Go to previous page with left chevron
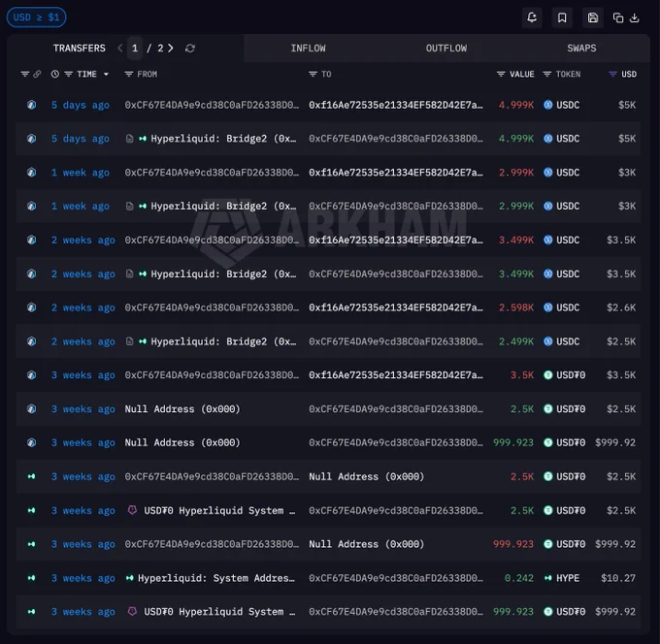Viewport: 660px width, 644px height. (x=120, y=48)
